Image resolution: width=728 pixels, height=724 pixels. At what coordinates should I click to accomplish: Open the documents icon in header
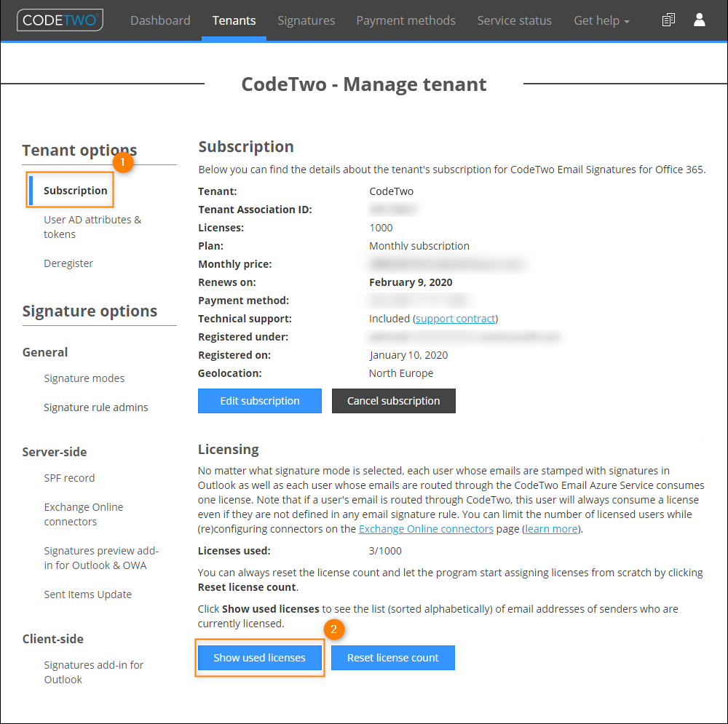pos(668,20)
